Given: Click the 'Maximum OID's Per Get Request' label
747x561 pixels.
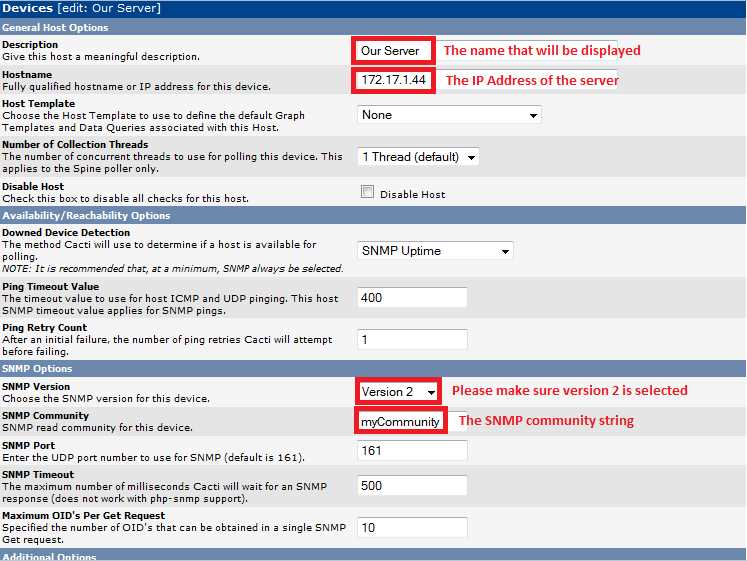Looking at the screenshot, I should pos(83,515).
